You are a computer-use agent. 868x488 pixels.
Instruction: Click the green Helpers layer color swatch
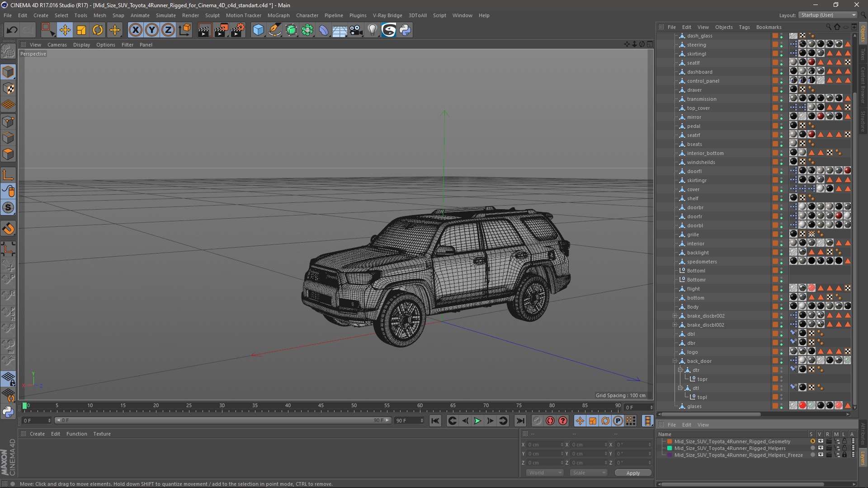pos(670,448)
